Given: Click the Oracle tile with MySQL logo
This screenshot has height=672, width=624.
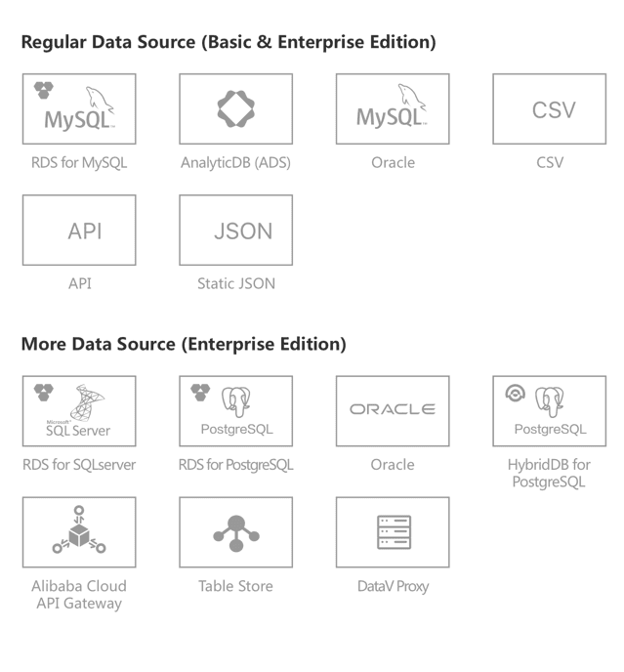Looking at the screenshot, I should click(x=393, y=109).
